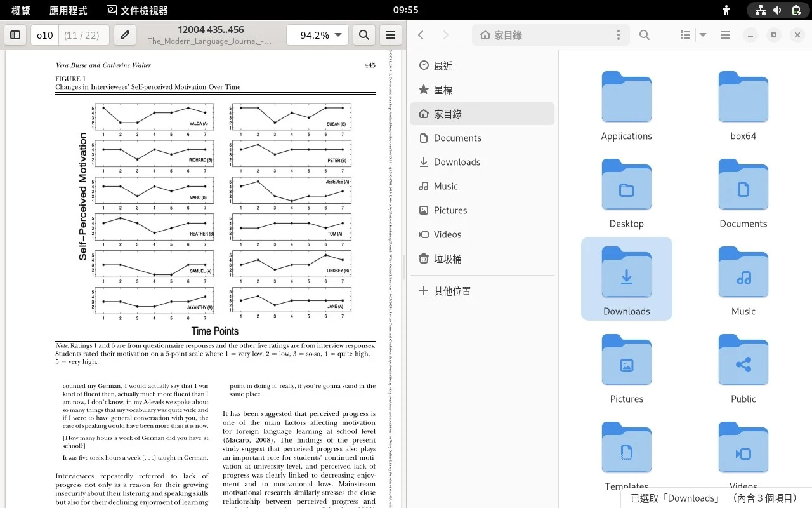Viewport: 812px width, 508px height.
Task: Open the 應用程式 menu
Action: click(x=68, y=10)
